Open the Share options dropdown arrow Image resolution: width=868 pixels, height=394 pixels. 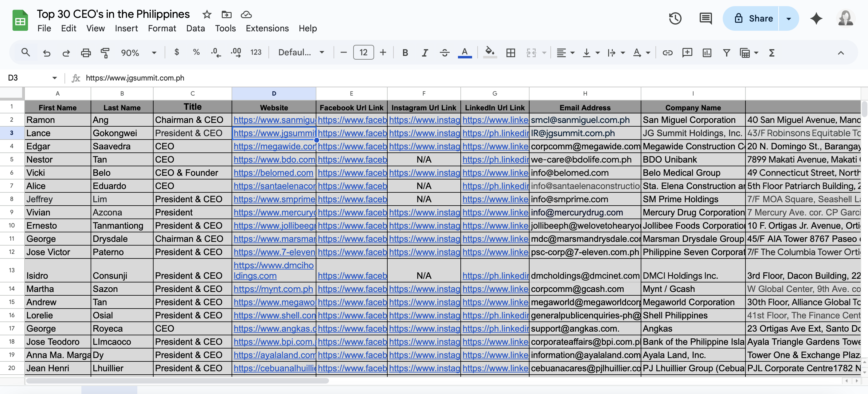pyautogui.click(x=788, y=18)
